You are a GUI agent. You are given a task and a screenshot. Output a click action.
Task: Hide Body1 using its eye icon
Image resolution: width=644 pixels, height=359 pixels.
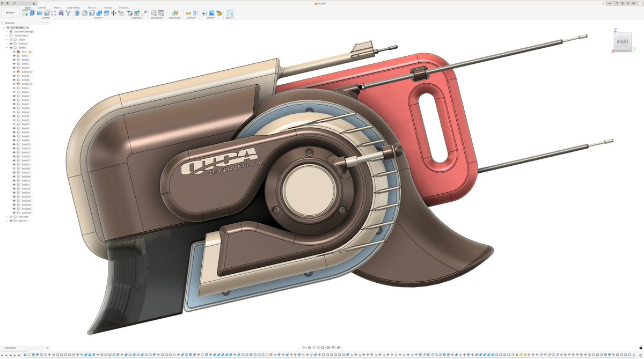[x=14, y=56]
